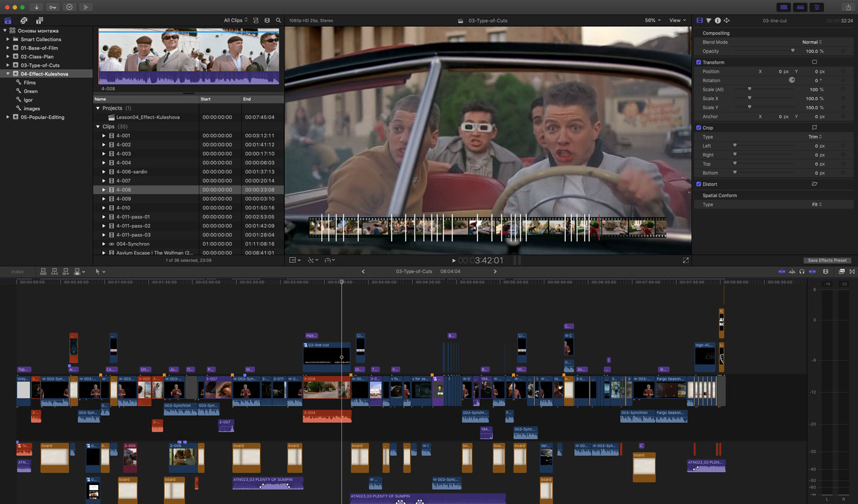Open the Background Tasks checkmark button

pos(69,7)
